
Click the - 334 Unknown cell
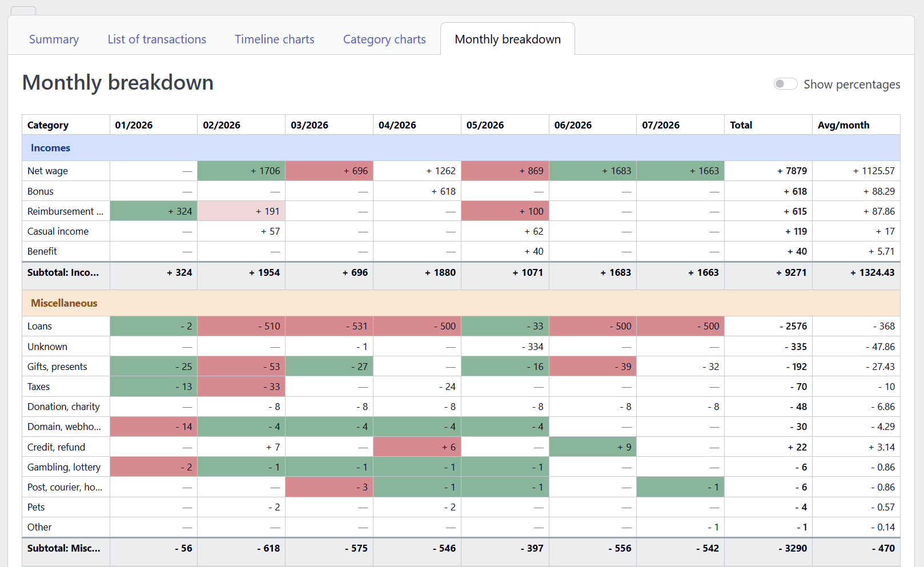[x=505, y=347]
